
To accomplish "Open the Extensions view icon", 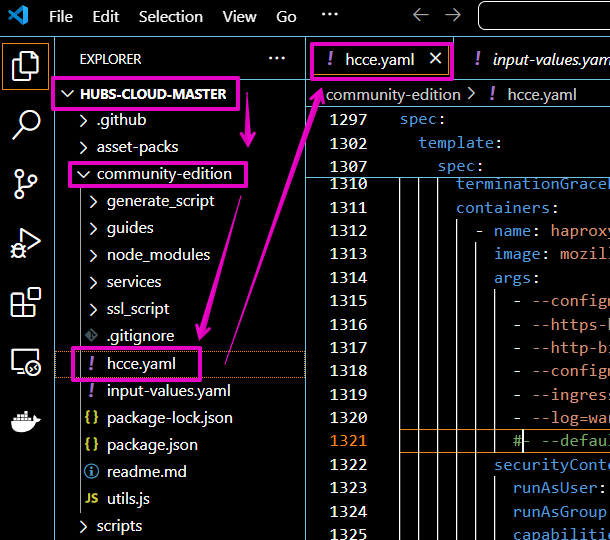I will [25, 302].
